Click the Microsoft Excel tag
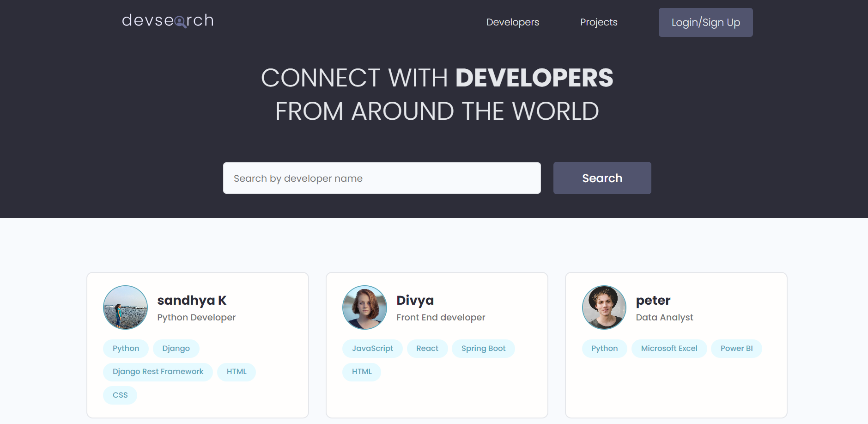 (x=669, y=348)
